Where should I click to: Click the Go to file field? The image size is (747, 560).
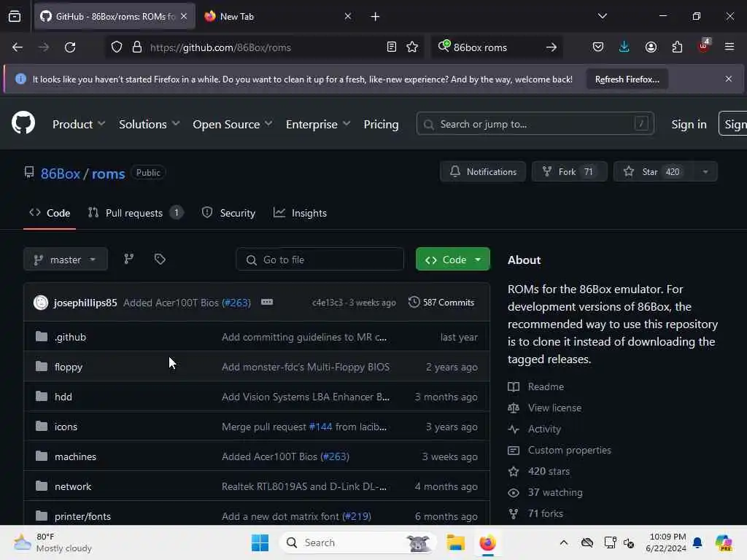click(320, 259)
